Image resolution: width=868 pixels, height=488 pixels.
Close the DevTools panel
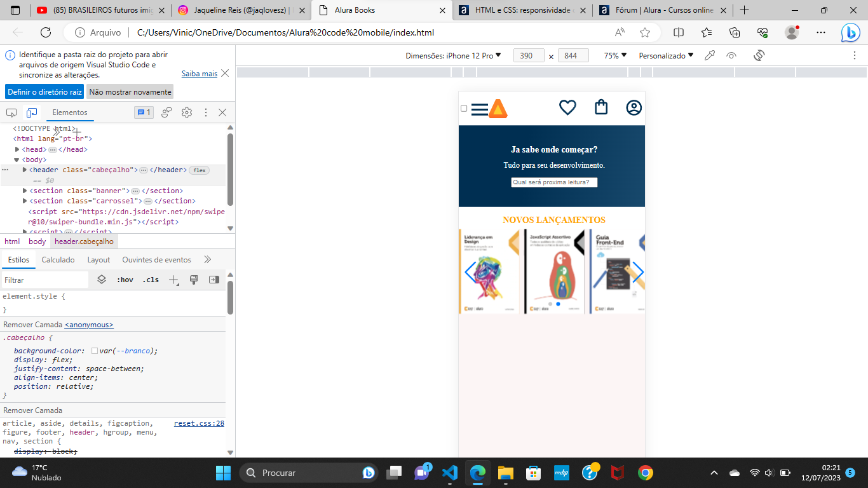click(222, 112)
